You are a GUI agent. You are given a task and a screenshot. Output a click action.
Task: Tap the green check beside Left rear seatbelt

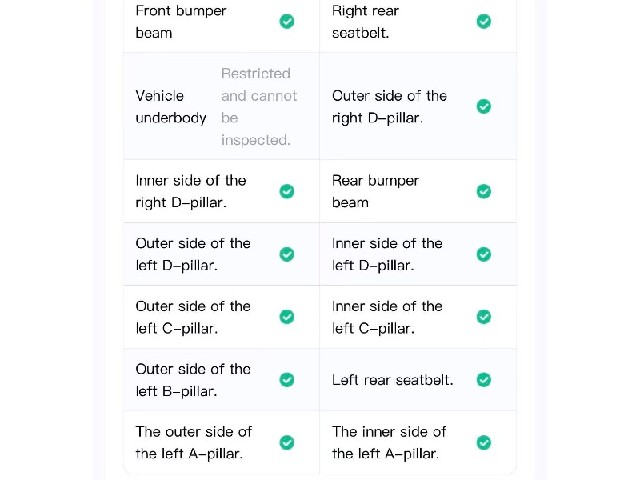click(484, 380)
